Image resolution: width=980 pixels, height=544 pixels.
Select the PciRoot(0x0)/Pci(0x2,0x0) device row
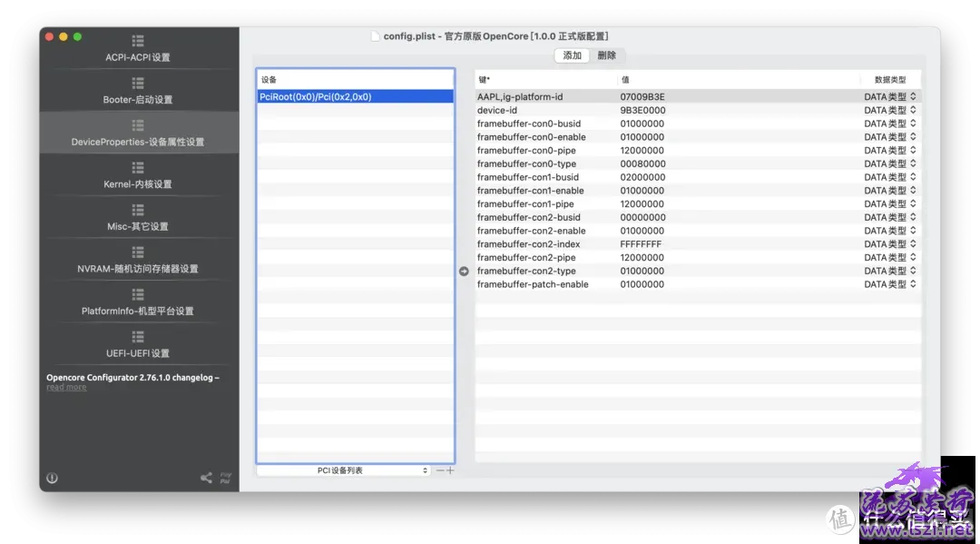coord(355,97)
